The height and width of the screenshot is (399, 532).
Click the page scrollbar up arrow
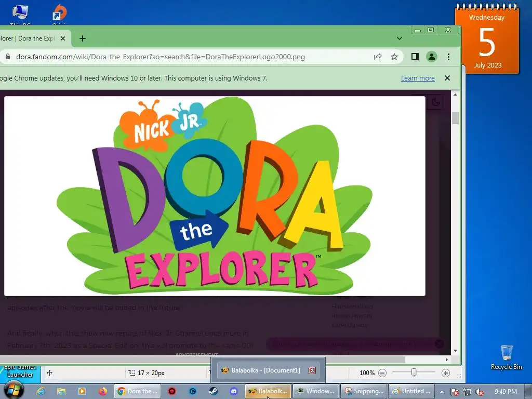tap(455, 95)
